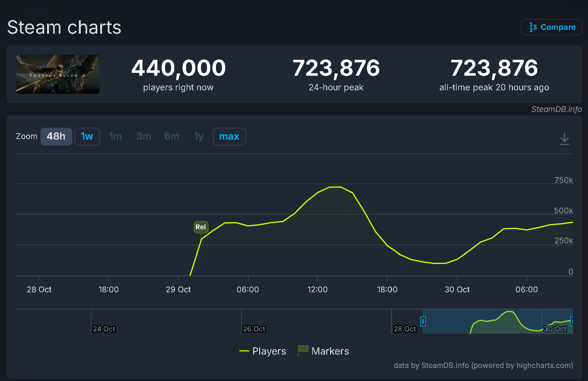Click the 30 Oct x-axis label

[x=457, y=289]
